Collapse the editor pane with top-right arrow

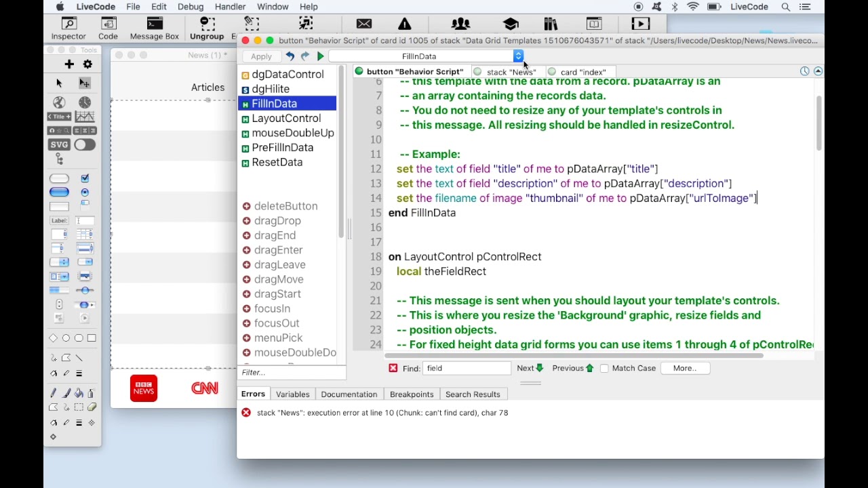point(818,71)
